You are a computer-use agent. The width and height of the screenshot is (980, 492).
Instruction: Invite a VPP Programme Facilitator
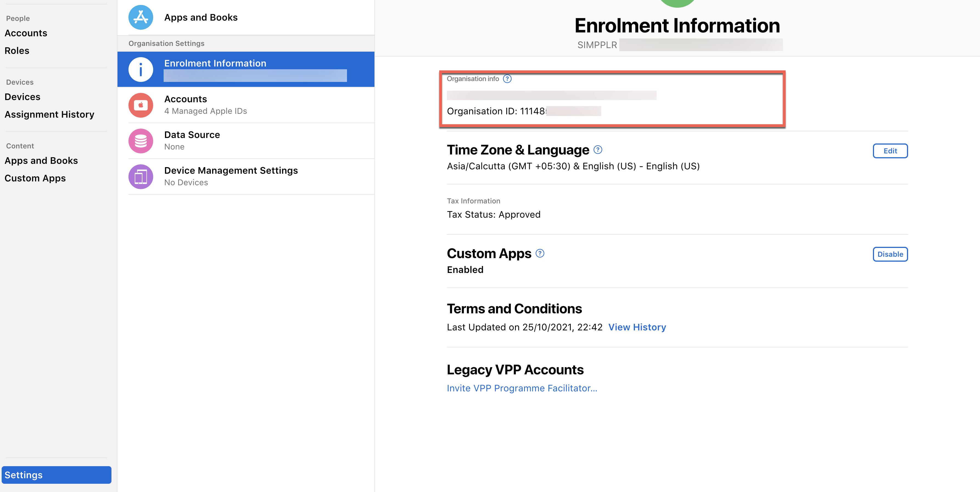pos(522,388)
